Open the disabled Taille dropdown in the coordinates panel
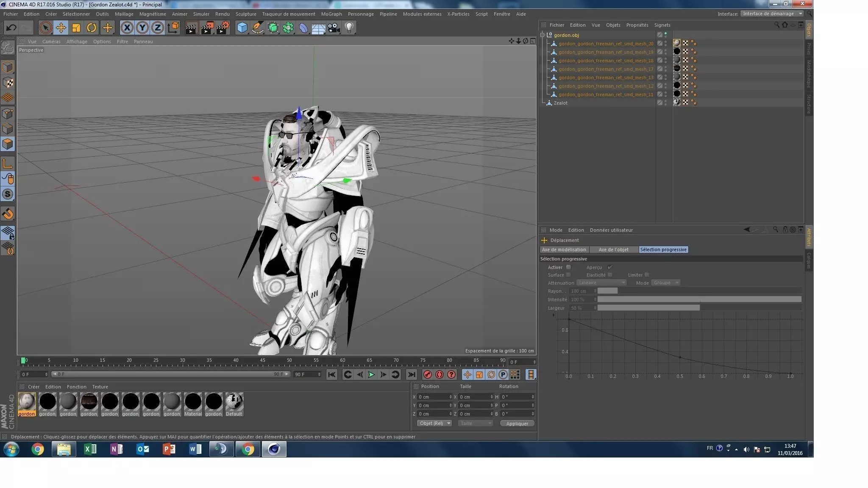Image resolution: width=868 pixels, height=488 pixels. [x=476, y=423]
